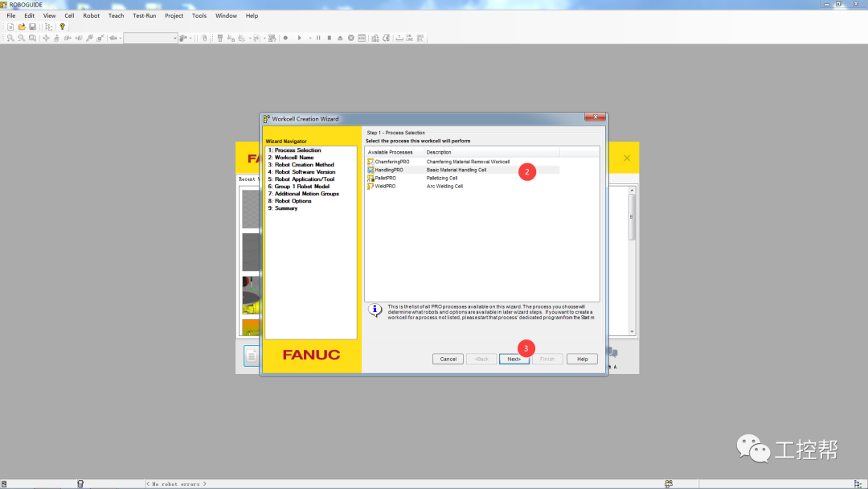The height and width of the screenshot is (489, 868).
Task: Select step 6: Group 1 Robot Model
Action: [299, 186]
